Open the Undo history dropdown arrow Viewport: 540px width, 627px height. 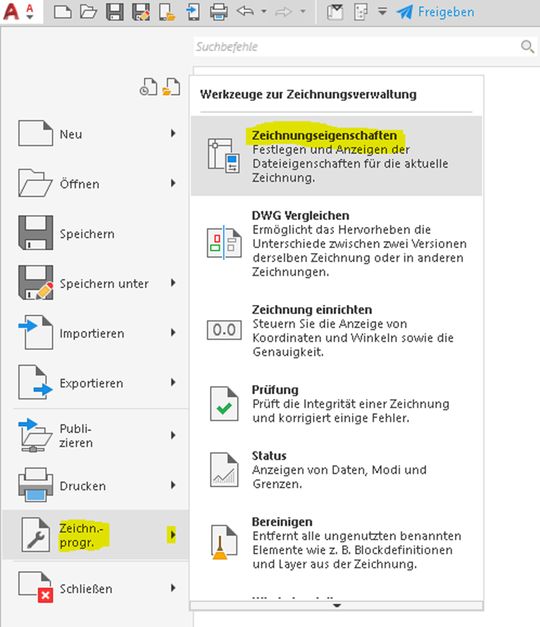pos(264,12)
